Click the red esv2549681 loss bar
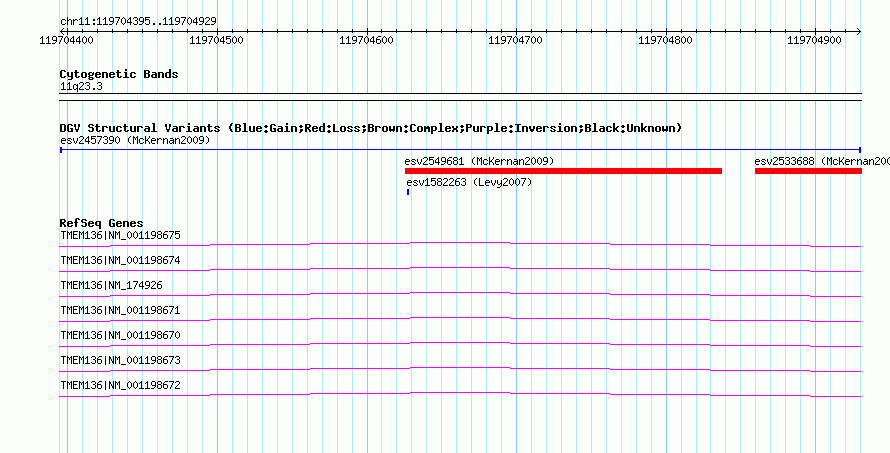The image size is (890, 453). 563,171
